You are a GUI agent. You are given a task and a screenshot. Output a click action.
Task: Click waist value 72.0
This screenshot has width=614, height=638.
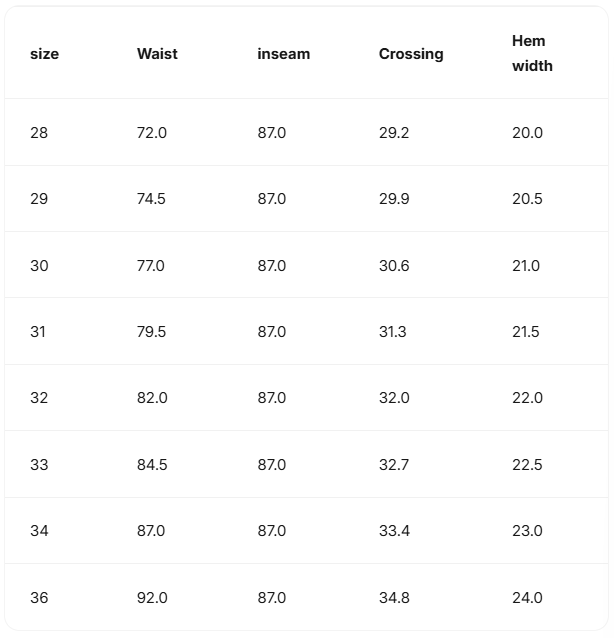tap(152, 133)
